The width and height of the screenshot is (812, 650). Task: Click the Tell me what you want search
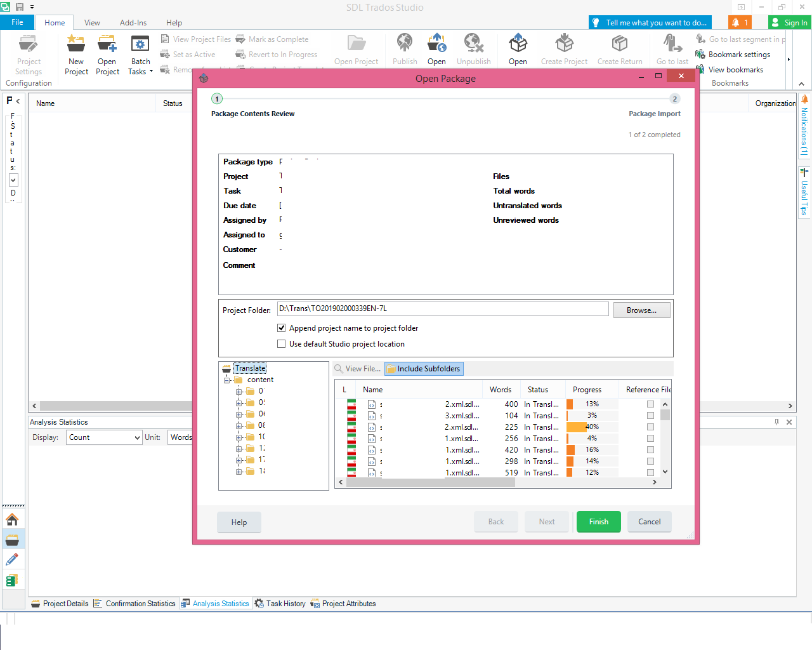tap(650, 22)
